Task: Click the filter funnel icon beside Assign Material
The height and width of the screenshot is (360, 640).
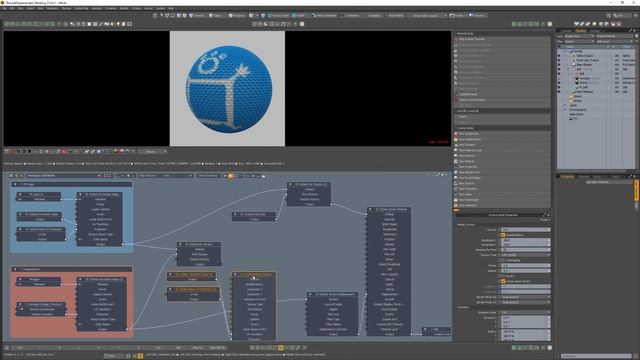Action: point(637,36)
